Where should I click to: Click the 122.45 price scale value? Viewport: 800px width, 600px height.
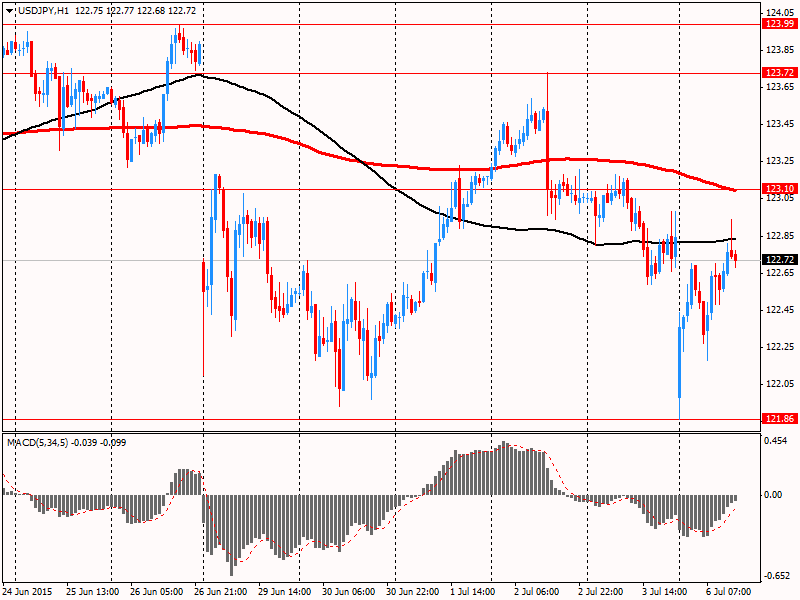pos(780,310)
